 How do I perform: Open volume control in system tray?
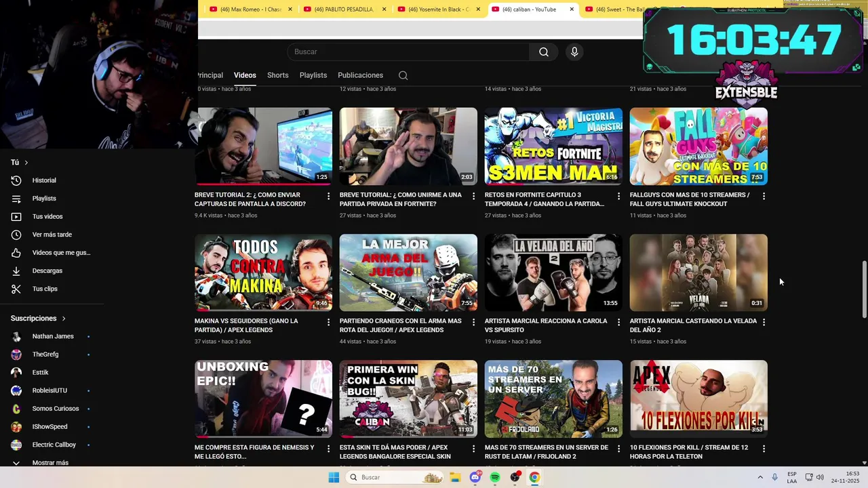pyautogui.click(x=820, y=477)
